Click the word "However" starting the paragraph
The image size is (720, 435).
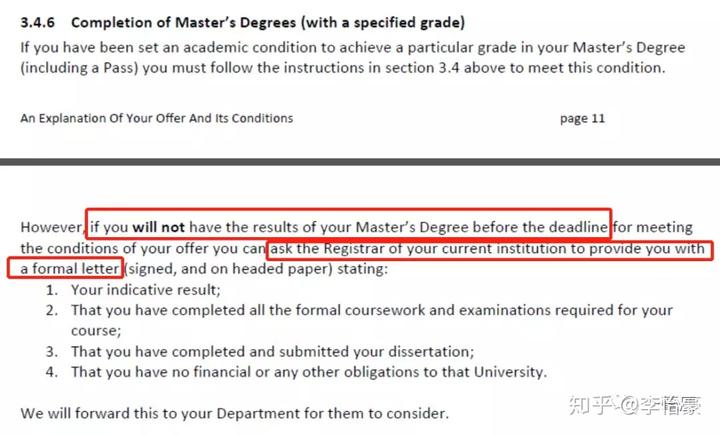coord(52,227)
